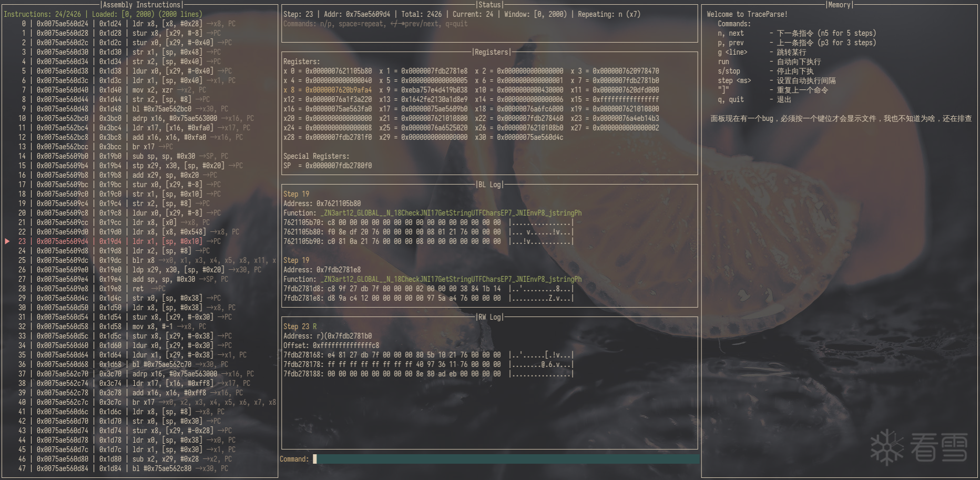This screenshot has height=480, width=980.
Task: Select the Memory panel title
Action: tap(839, 5)
